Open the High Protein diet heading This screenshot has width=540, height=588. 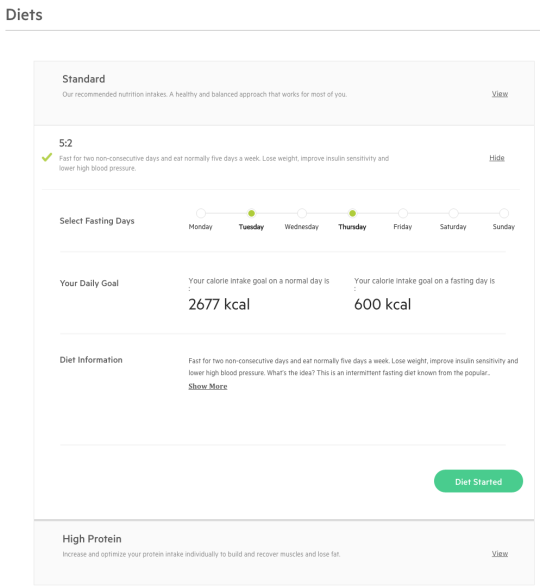coord(92,539)
